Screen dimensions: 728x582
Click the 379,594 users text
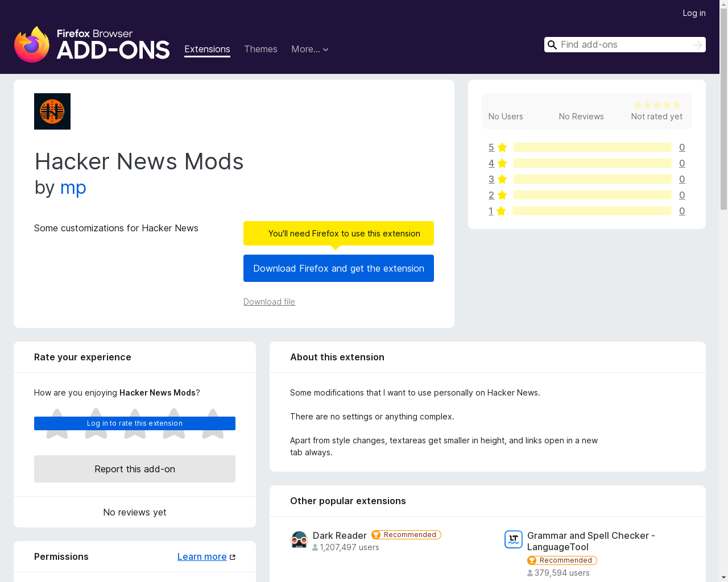click(562, 573)
